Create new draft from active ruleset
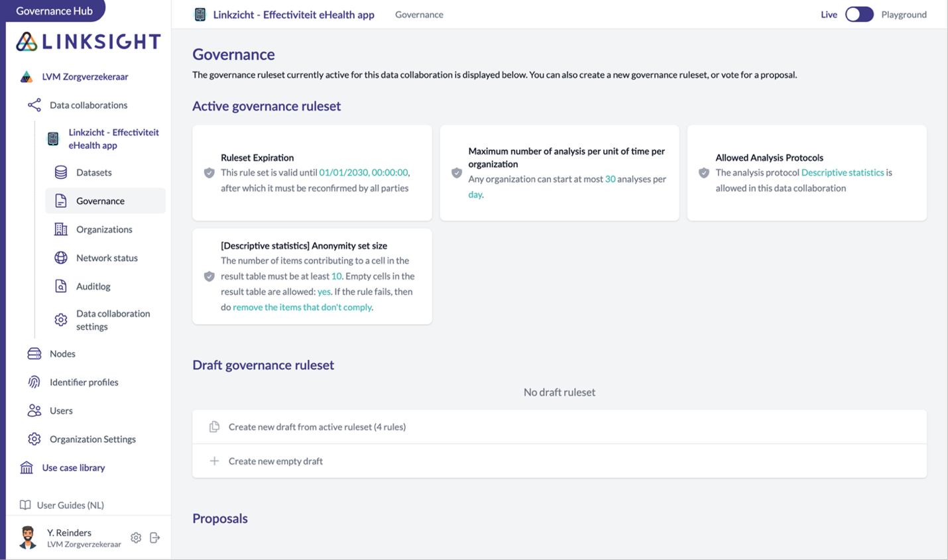948x560 pixels. click(317, 427)
